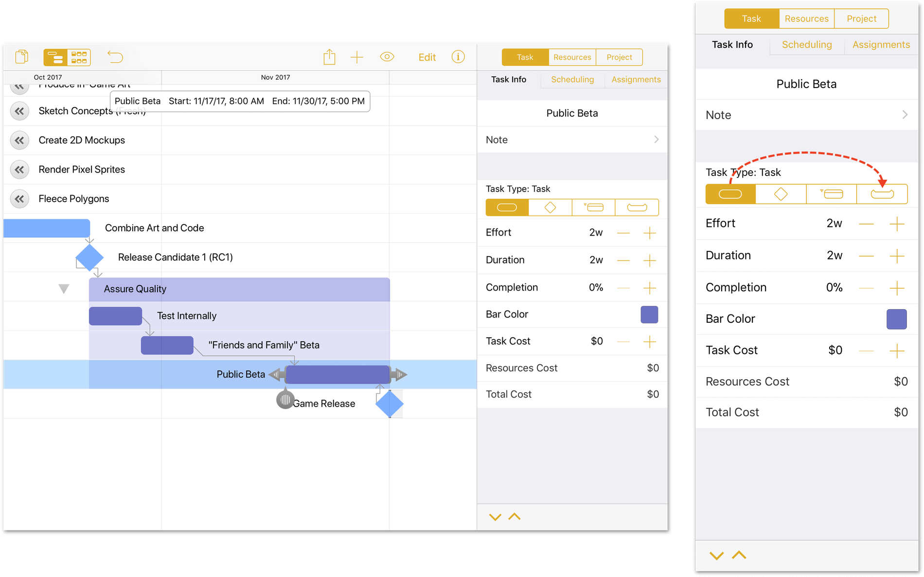Grab the right dependency handle of Public Beta

[400, 374]
